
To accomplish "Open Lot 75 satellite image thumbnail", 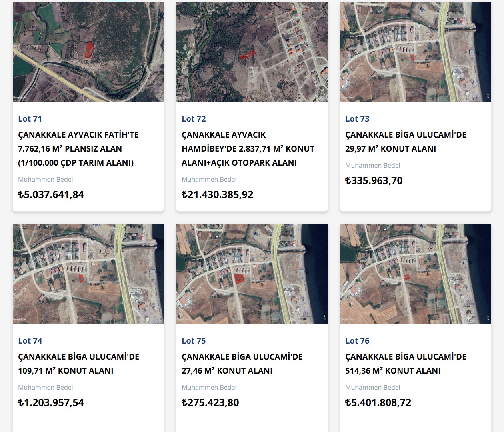I will pyautogui.click(x=252, y=274).
